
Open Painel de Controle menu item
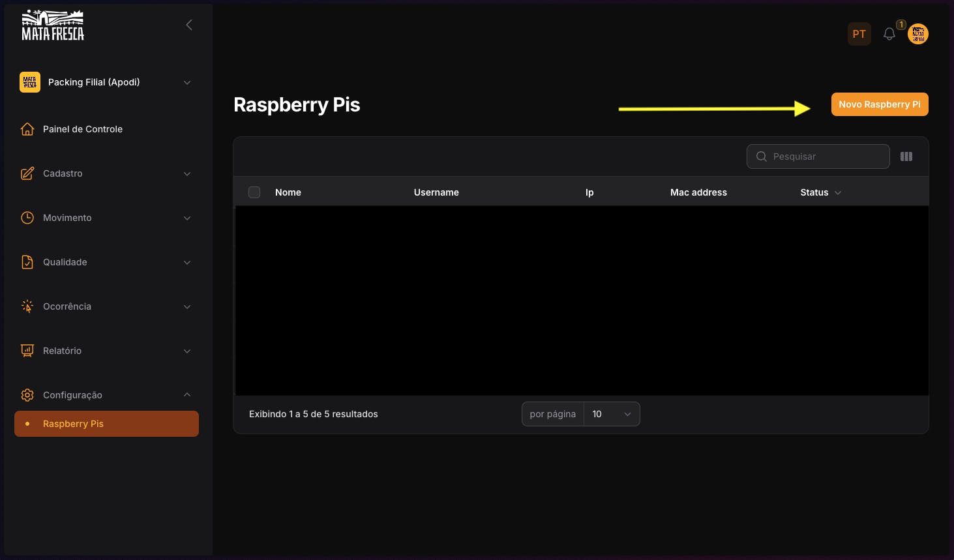click(107, 129)
